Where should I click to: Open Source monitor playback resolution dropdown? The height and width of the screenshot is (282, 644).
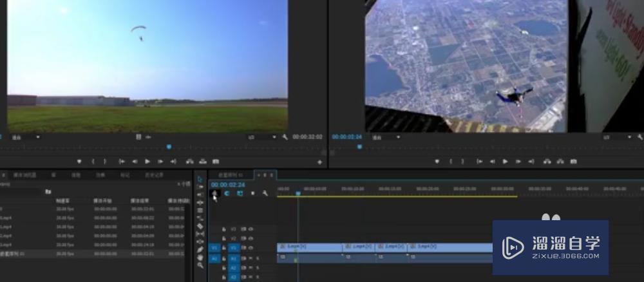click(x=263, y=137)
